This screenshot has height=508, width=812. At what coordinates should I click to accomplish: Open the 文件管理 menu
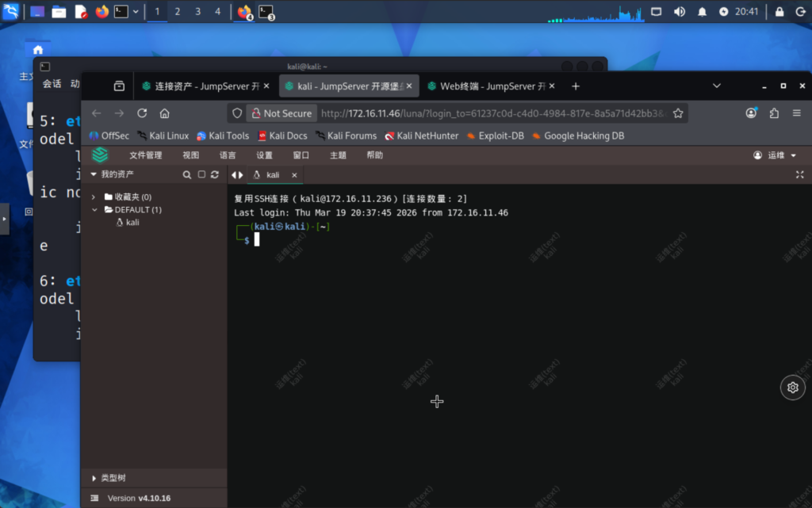146,155
